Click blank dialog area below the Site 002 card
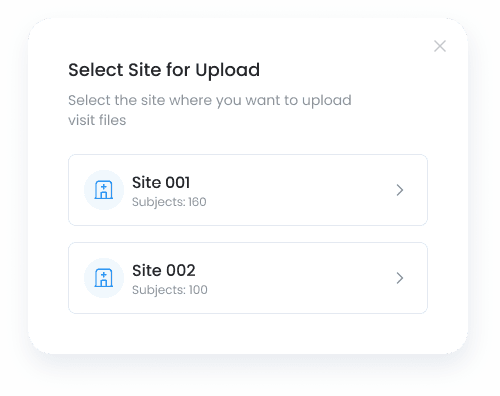 tap(248, 333)
